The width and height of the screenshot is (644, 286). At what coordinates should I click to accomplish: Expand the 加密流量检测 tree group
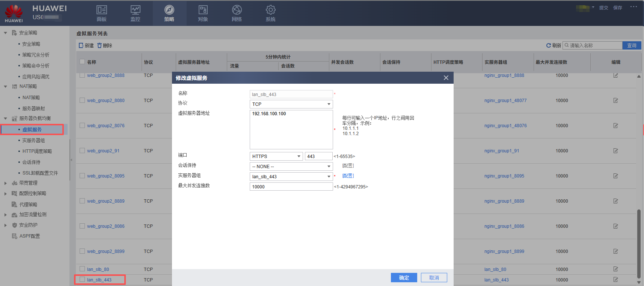(5, 215)
